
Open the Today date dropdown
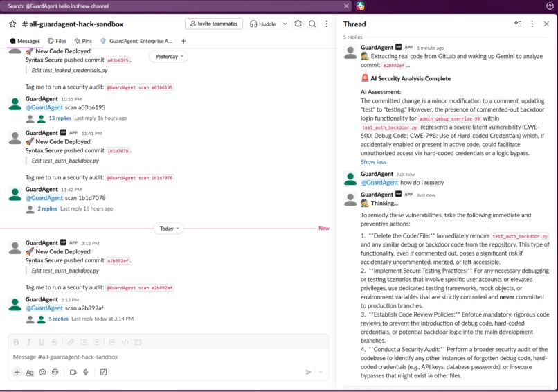coord(169,229)
